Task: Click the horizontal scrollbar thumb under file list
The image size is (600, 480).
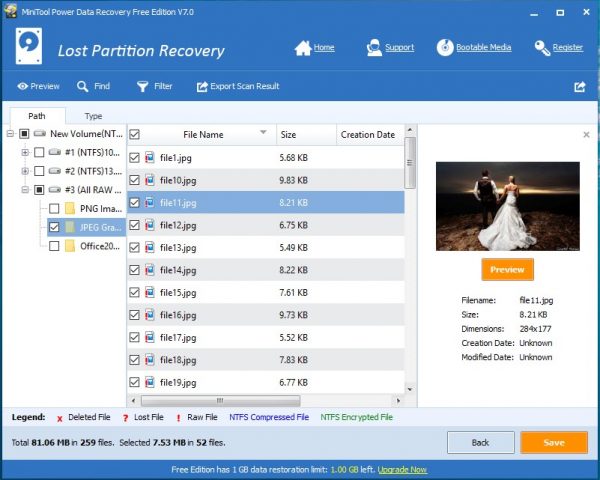Action: [x=220, y=401]
